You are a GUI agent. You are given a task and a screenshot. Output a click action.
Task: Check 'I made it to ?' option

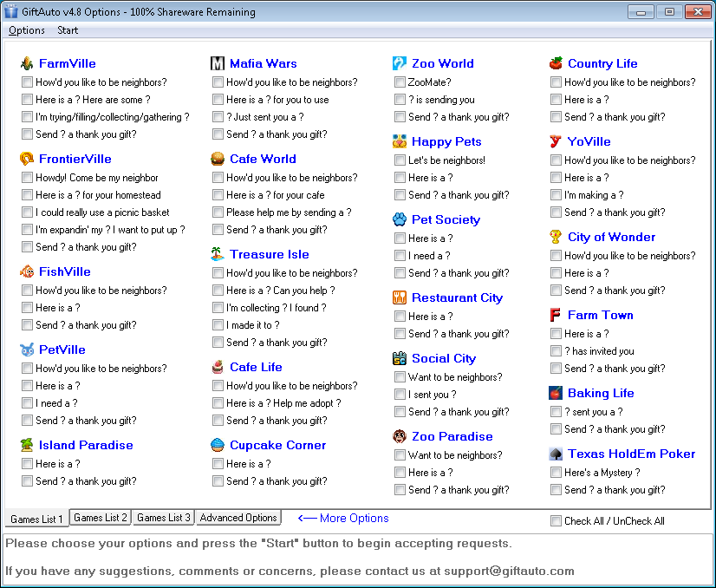point(218,325)
